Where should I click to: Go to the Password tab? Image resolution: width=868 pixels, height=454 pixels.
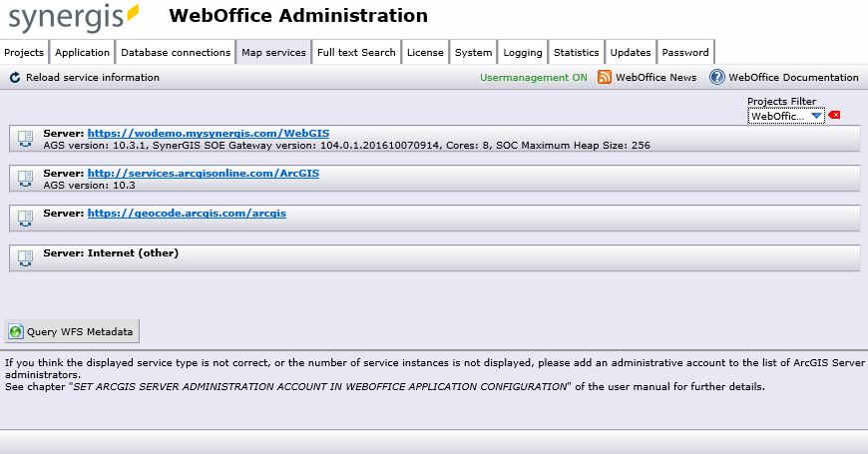[x=685, y=52]
